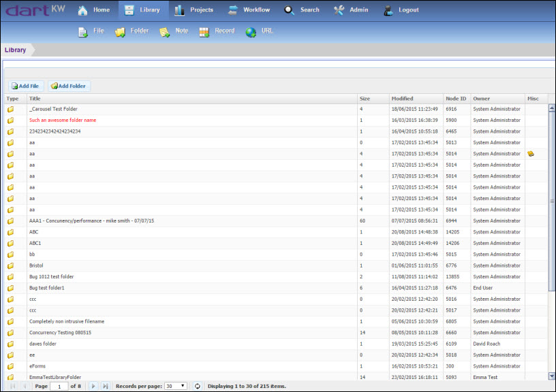The height and width of the screenshot is (392, 556).
Task: Go to the next page arrow
Action: point(93,387)
